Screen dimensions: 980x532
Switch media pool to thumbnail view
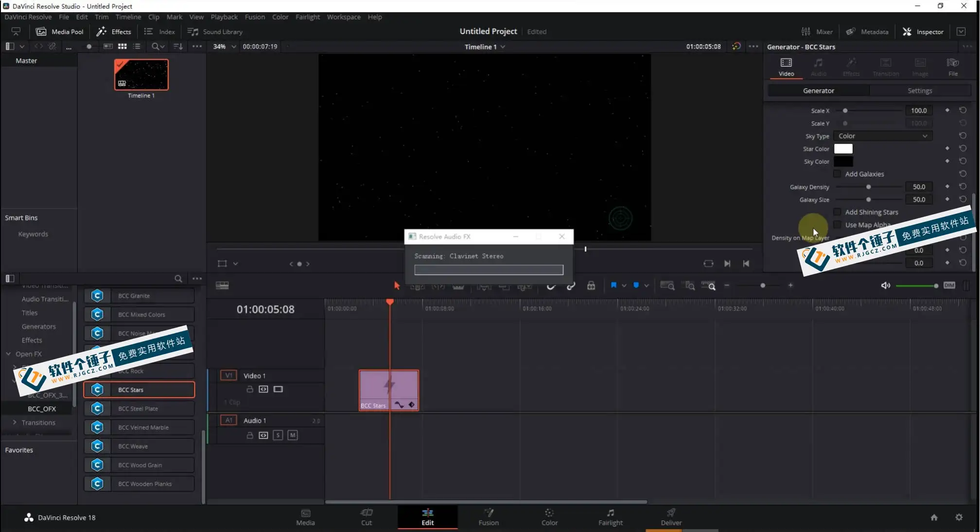pos(122,46)
